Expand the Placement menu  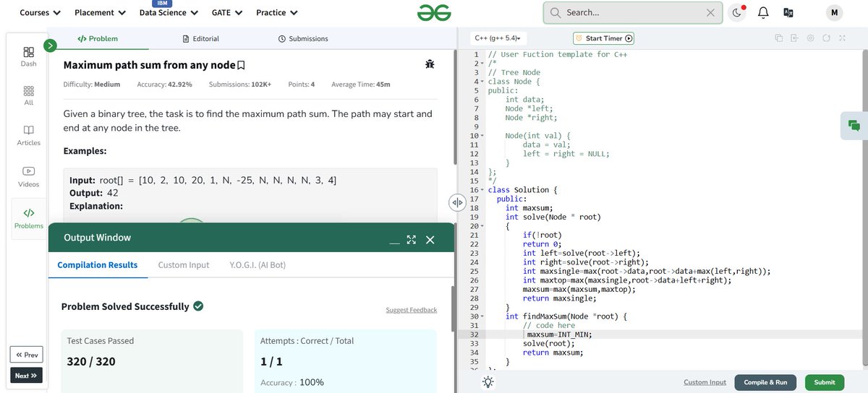[x=101, y=12]
